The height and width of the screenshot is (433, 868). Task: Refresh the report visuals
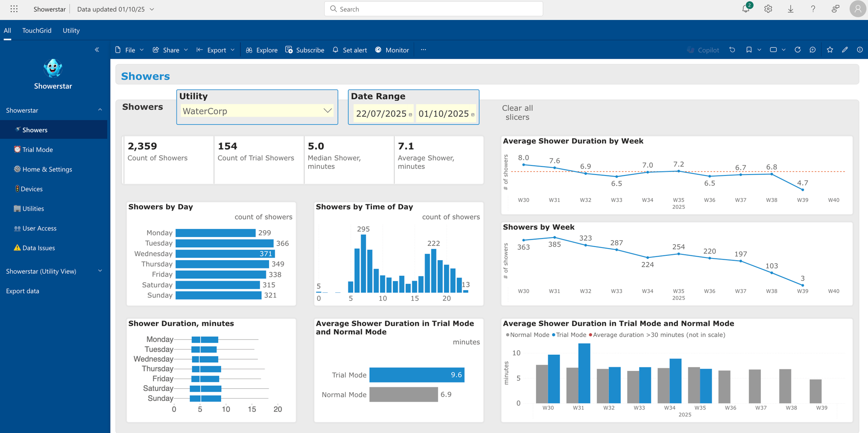[798, 50]
